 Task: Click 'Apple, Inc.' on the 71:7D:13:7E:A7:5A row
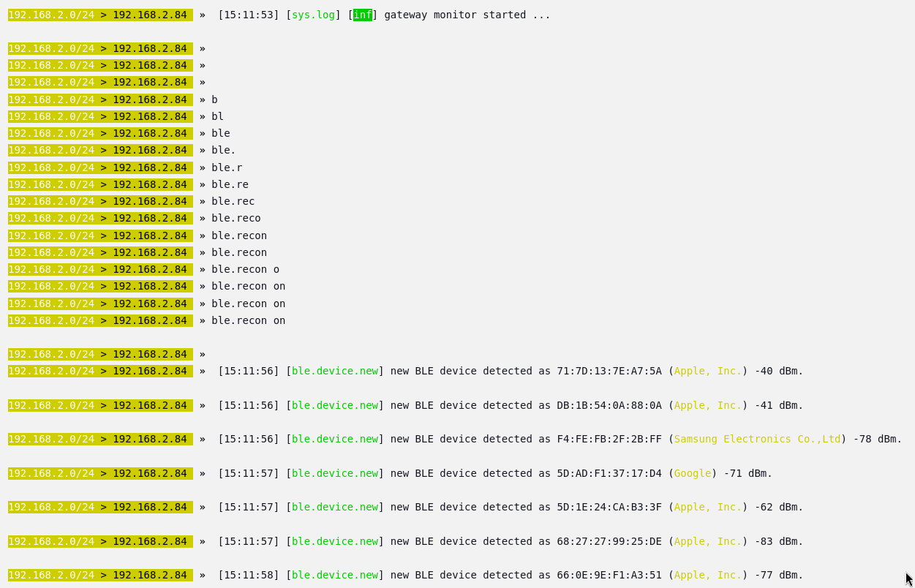click(x=708, y=371)
